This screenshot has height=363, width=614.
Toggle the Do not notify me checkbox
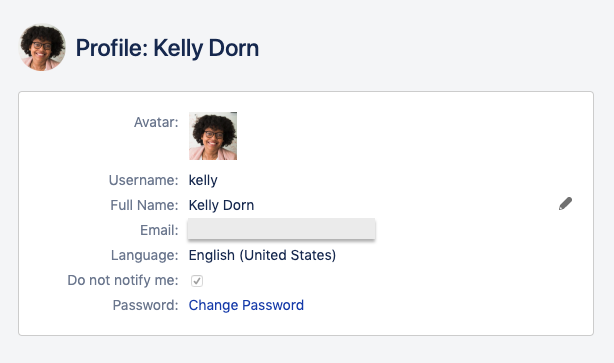pos(197,281)
